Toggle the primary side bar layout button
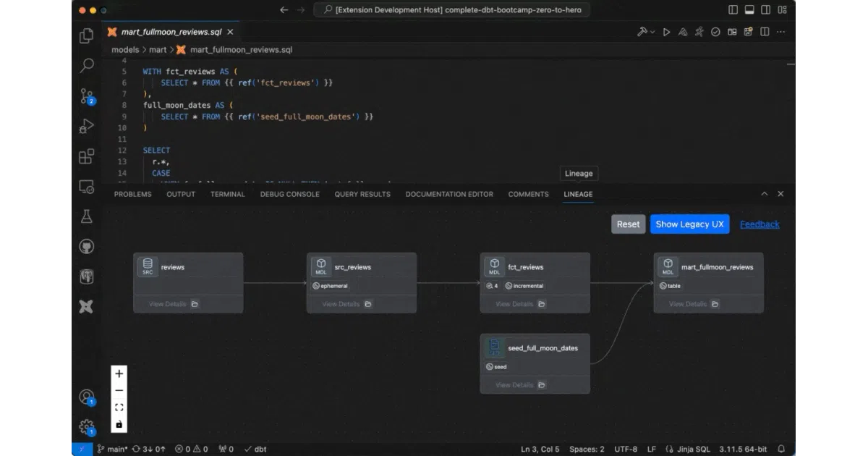The width and height of the screenshot is (868, 456). click(x=733, y=10)
